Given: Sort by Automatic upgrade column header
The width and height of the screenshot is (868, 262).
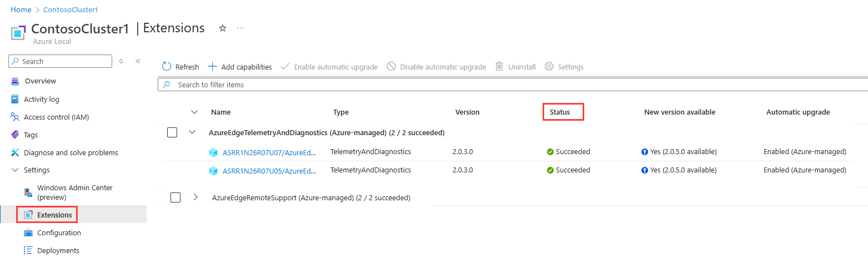Looking at the screenshot, I should pos(798,112).
